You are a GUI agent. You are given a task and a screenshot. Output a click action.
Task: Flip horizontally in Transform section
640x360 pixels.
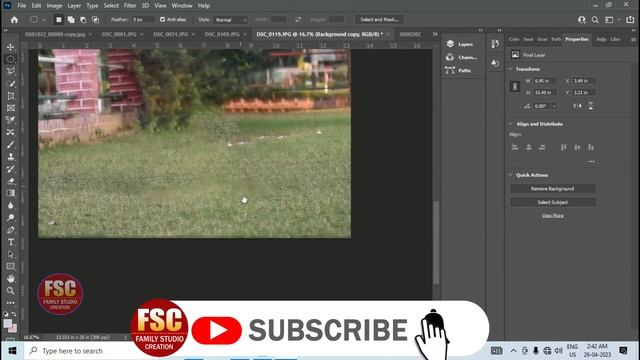point(577,106)
